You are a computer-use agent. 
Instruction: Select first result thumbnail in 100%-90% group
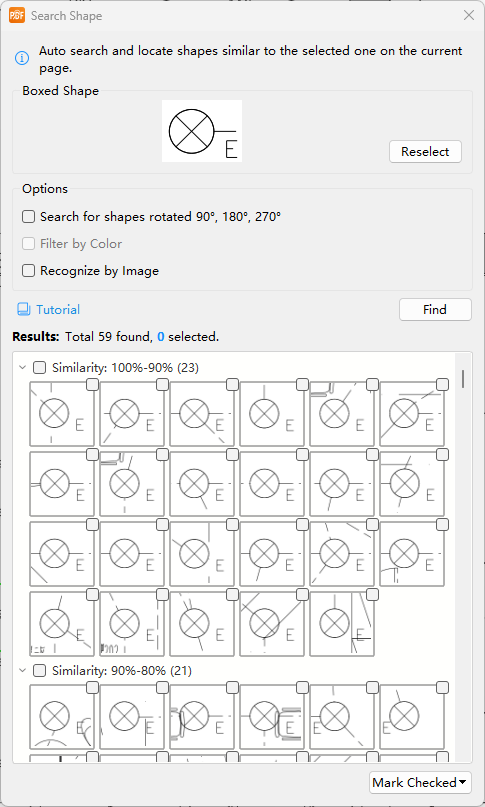click(62, 414)
